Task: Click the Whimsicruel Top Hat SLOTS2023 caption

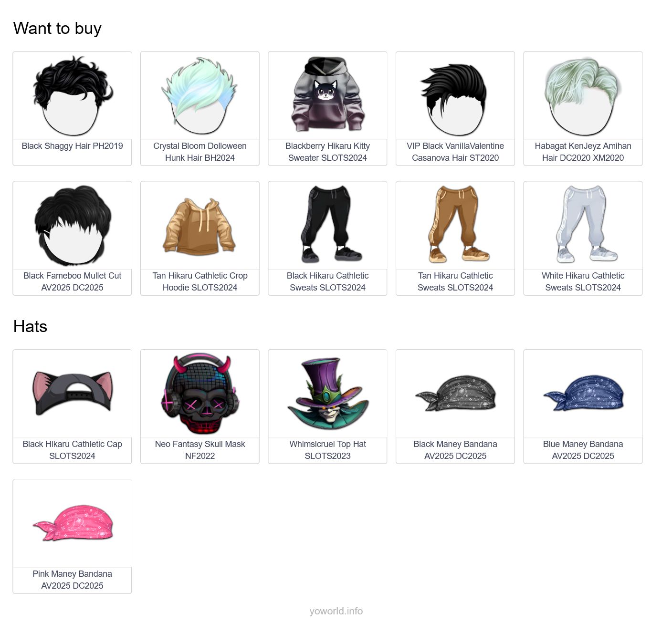Action: point(327,450)
